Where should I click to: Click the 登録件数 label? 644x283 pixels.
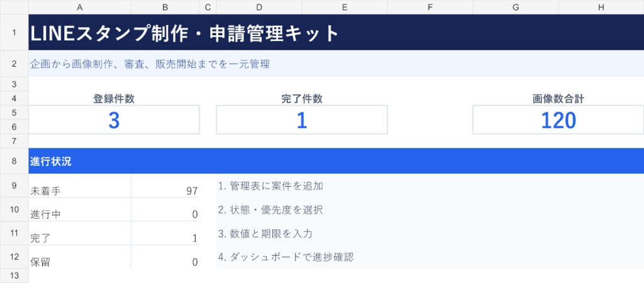click(x=114, y=99)
